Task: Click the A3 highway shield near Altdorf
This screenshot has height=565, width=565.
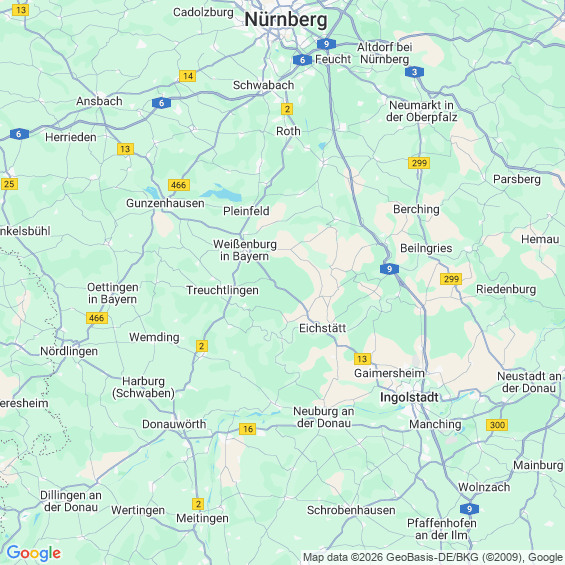Action: pyautogui.click(x=414, y=72)
